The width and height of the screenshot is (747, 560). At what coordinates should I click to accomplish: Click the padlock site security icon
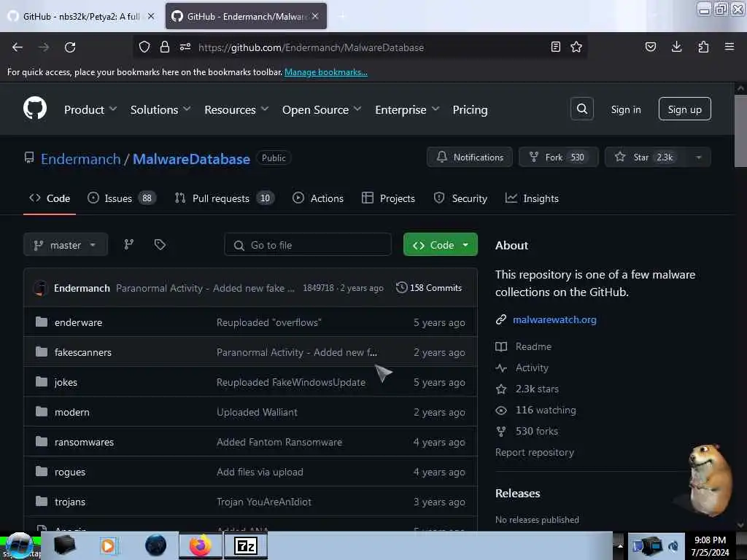[x=165, y=47]
